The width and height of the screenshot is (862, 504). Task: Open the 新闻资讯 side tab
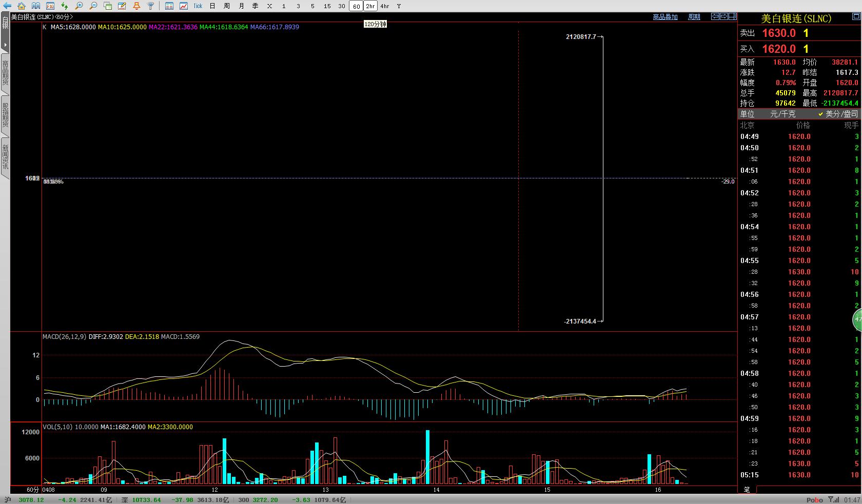5,157
